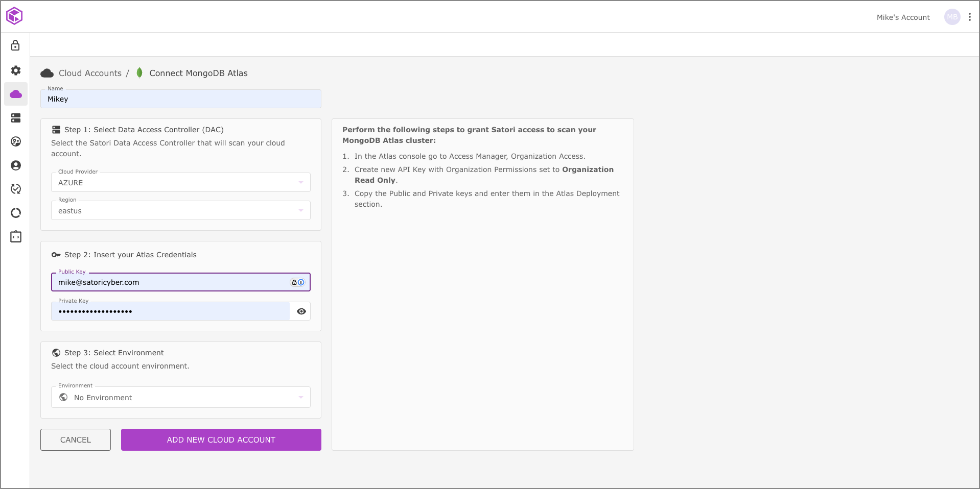Viewport: 980px width, 489px height.
Task: Open the API code bracket sidebar icon
Action: (16, 237)
